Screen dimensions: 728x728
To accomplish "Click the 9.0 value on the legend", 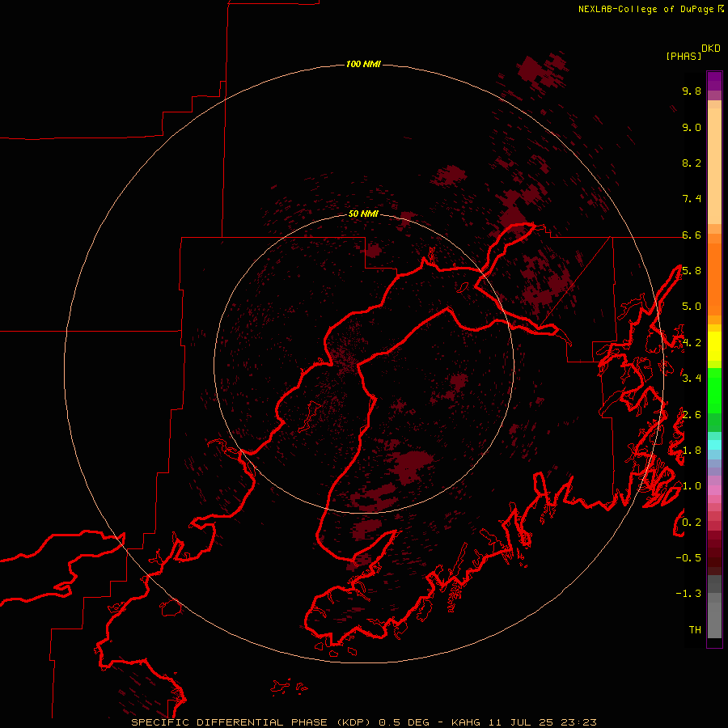I will (x=692, y=127).
